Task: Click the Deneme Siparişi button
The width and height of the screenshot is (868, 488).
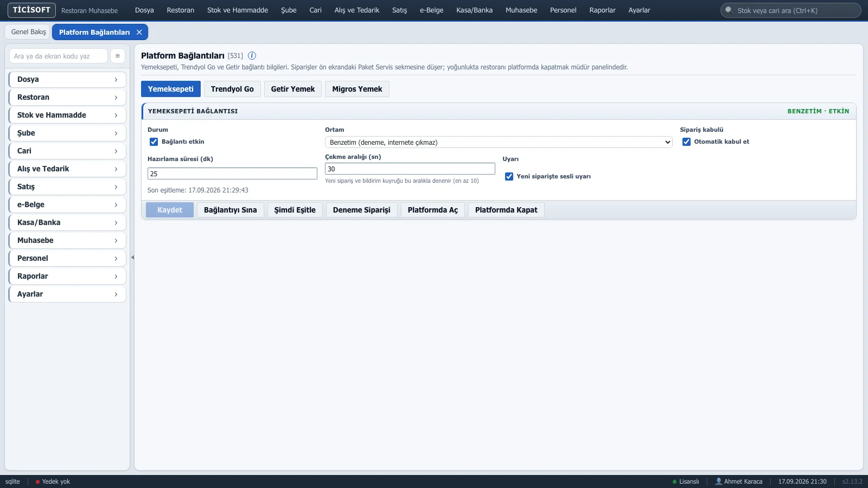Action: tap(362, 210)
